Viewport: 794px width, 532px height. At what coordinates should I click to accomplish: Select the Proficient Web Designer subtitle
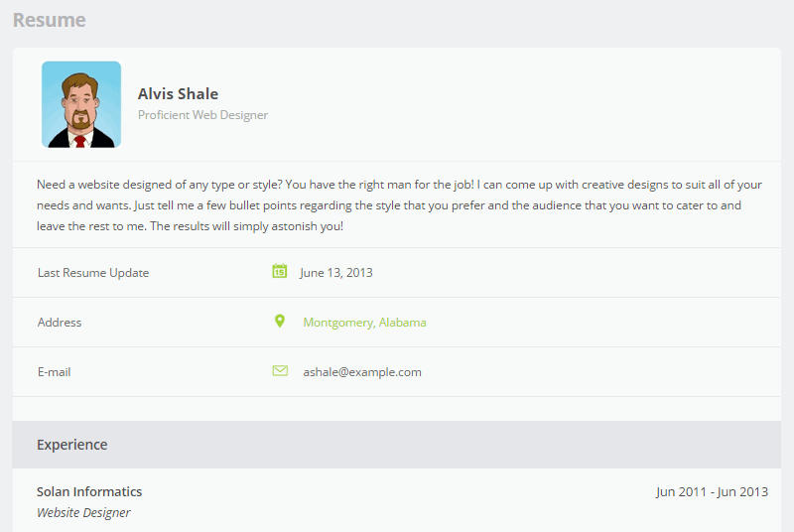pyautogui.click(x=202, y=115)
